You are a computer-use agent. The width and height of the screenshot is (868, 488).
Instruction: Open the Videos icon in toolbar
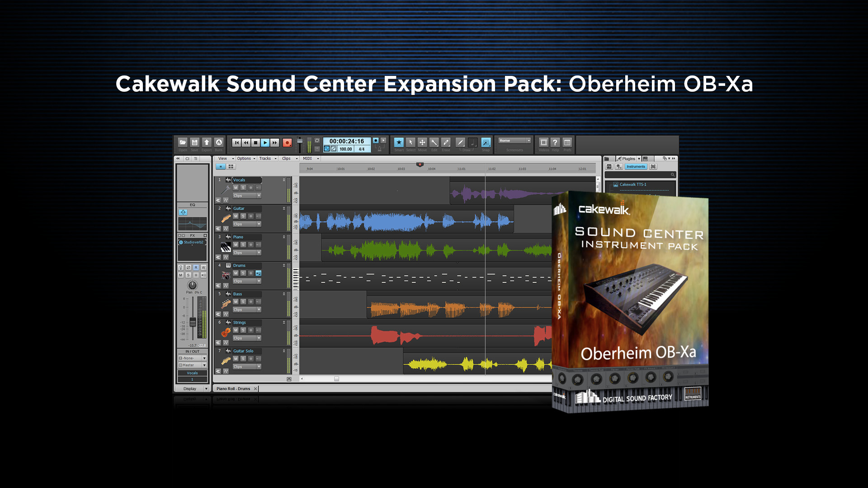click(543, 142)
